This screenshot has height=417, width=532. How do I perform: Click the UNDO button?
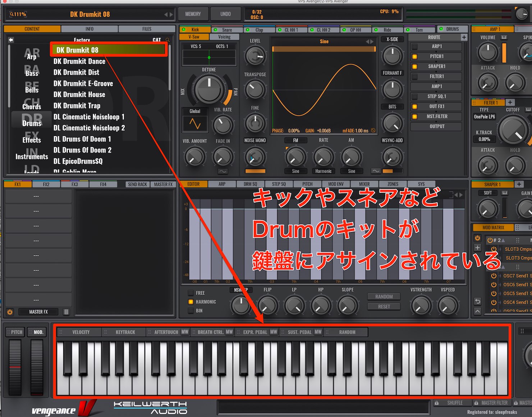pos(225,14)
